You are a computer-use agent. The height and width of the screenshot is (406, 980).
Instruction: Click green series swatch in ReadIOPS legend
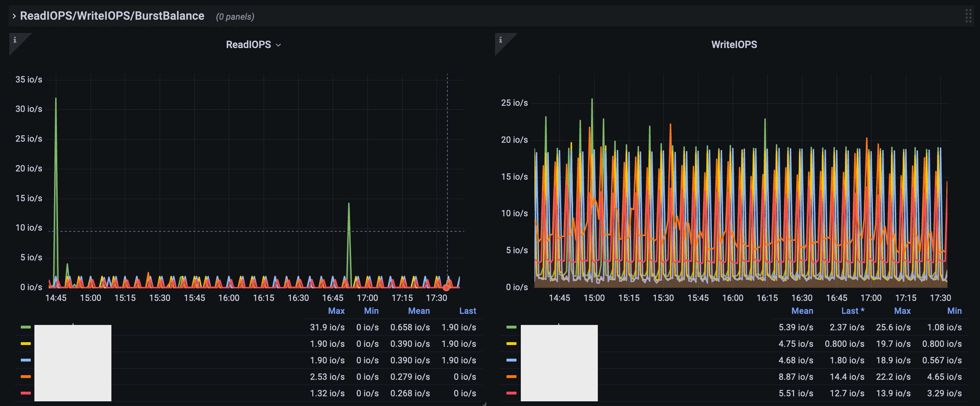click(25, 327)
